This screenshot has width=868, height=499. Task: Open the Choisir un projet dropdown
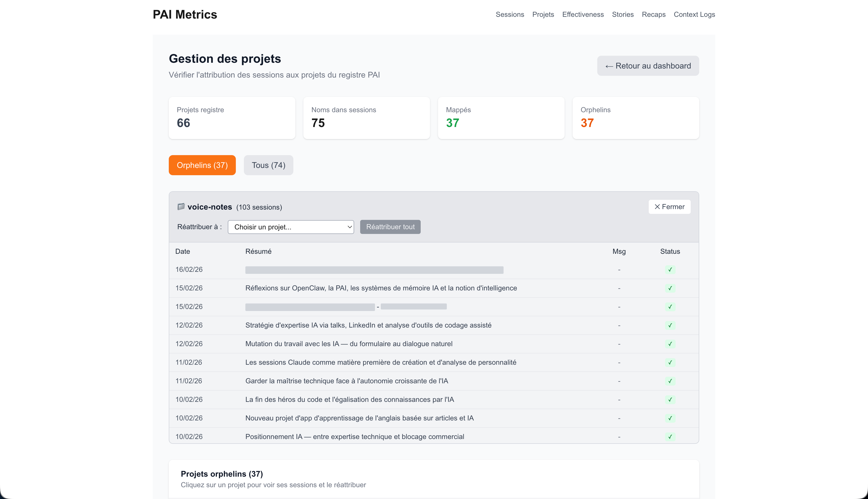(x=291, y=227)
